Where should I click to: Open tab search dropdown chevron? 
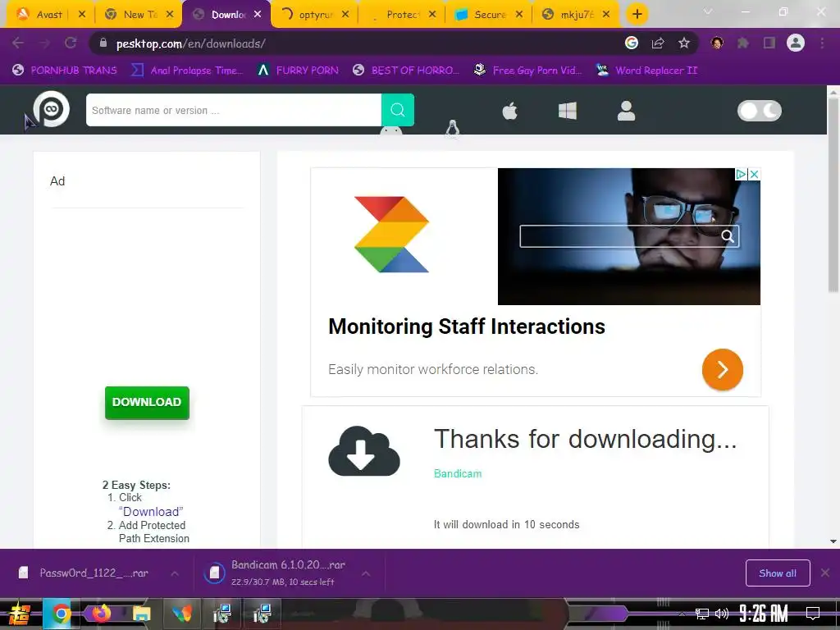[x=708, y=11]
